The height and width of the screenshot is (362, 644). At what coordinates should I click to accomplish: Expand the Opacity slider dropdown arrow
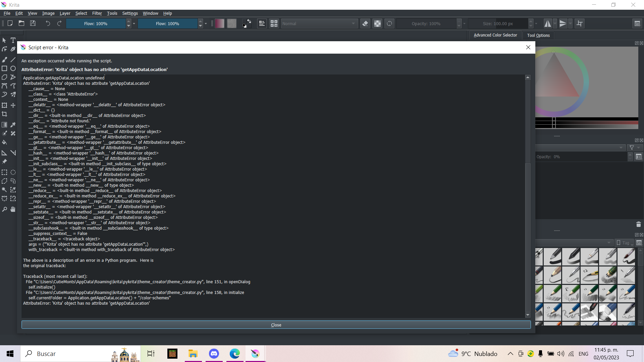(465, 23)
